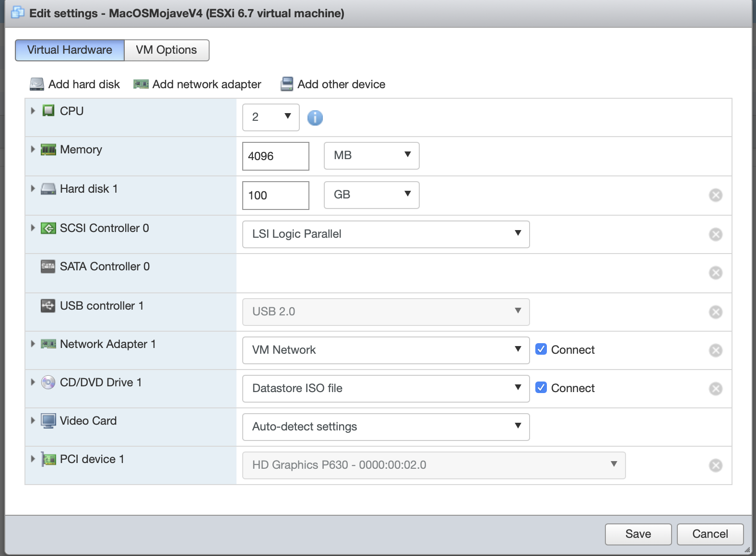Open the USB 2.0 dropdown
Image resolution: width=756 pixels, height=556 pixels.
tap(386, 312)
